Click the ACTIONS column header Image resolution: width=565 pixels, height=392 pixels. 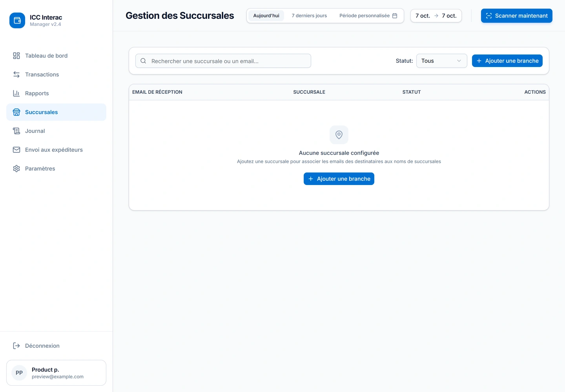[535, 92]
